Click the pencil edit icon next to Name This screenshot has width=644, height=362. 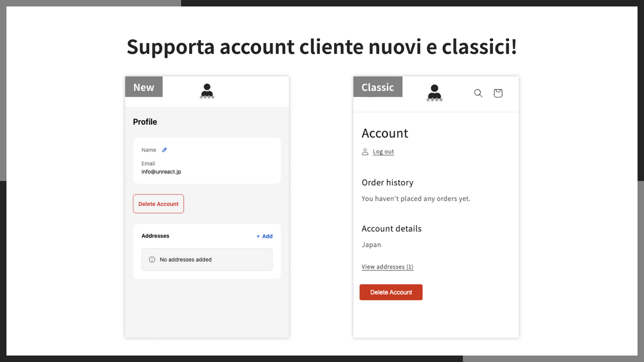tap(165, 150)
